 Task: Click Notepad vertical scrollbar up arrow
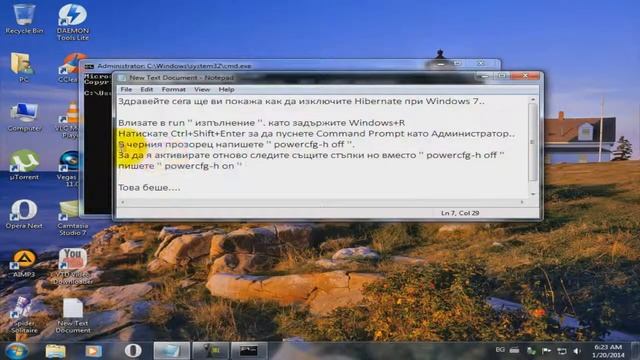click(533, 100)
